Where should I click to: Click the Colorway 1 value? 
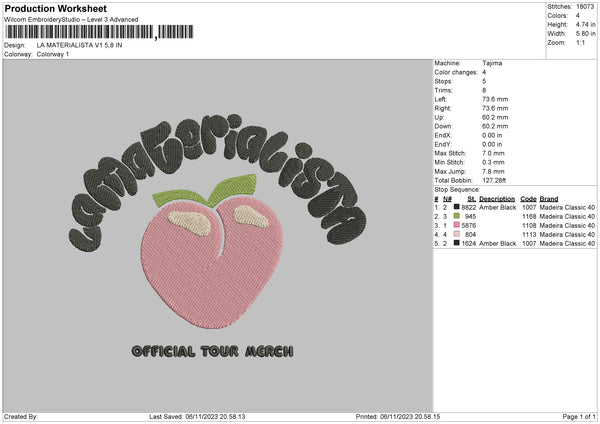click(x=53, y=54)
